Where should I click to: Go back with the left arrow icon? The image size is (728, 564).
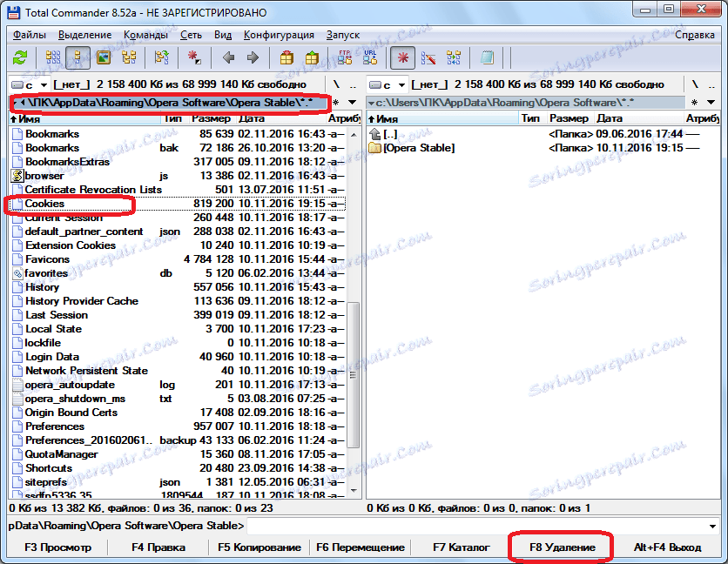tap(228, 57)
